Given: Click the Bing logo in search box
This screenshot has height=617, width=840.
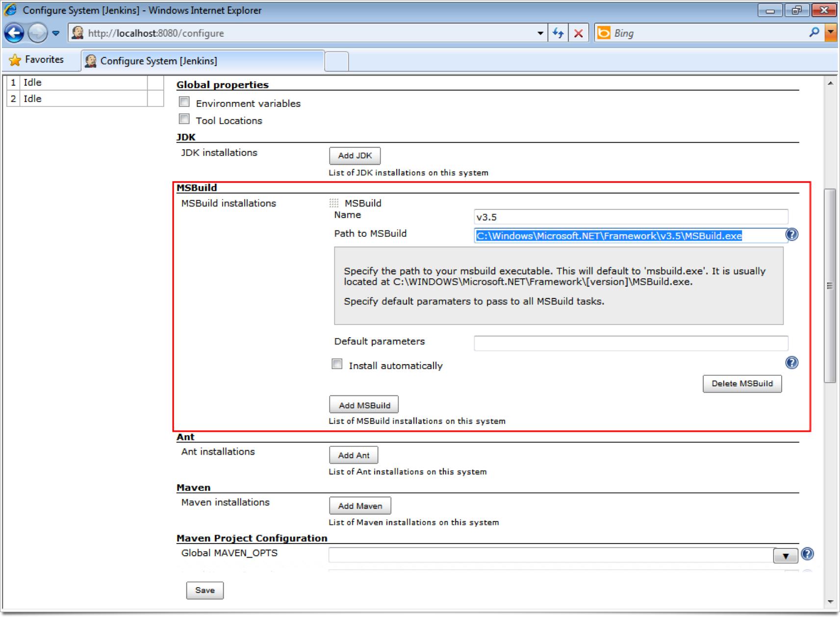Looking at the screenshot, I should click(x=604, y=33).
